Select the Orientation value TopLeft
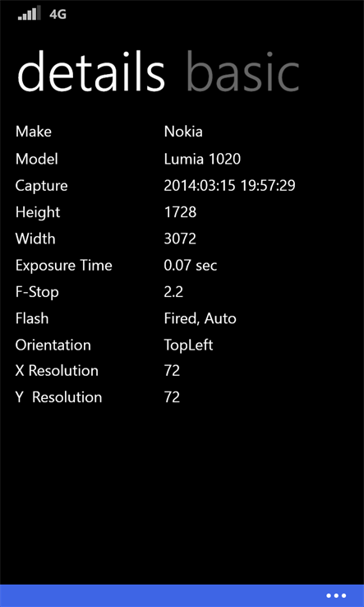 [x=188, y=345]
